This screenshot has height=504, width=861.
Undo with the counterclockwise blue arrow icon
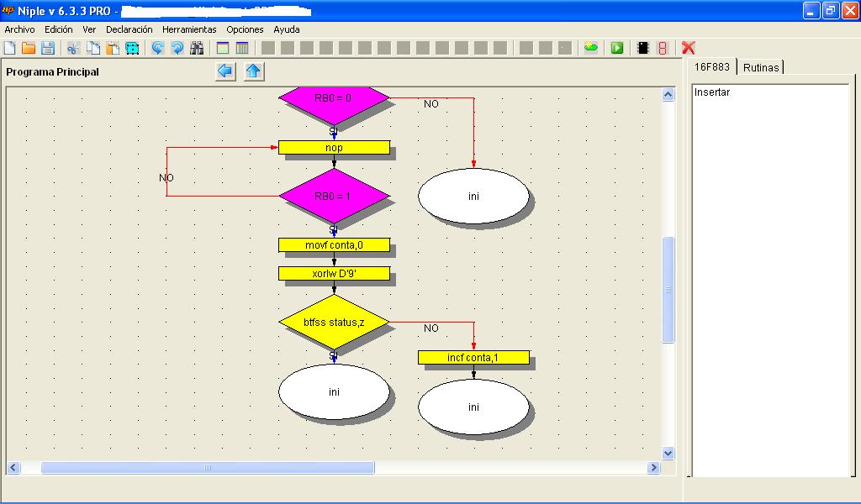pyautogui.click(x=157, y=48)
